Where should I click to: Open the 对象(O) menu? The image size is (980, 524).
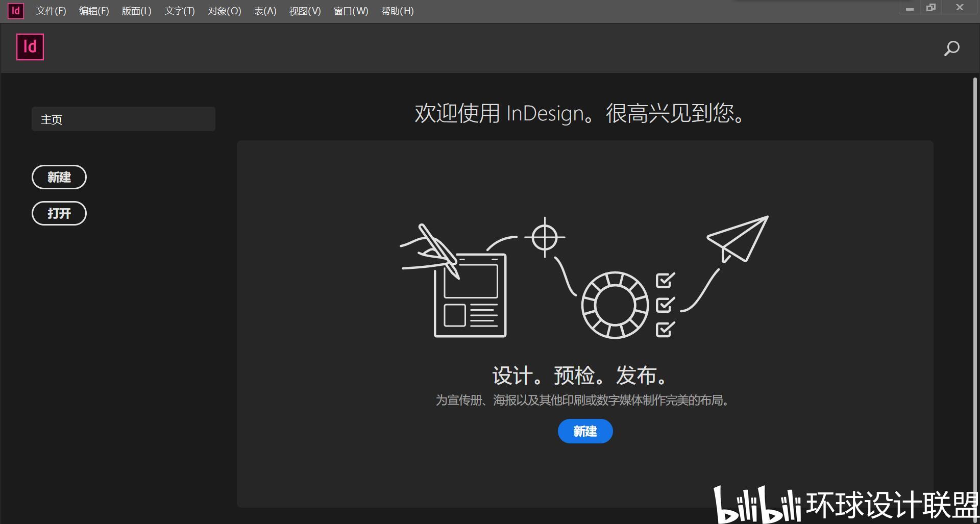224,11
